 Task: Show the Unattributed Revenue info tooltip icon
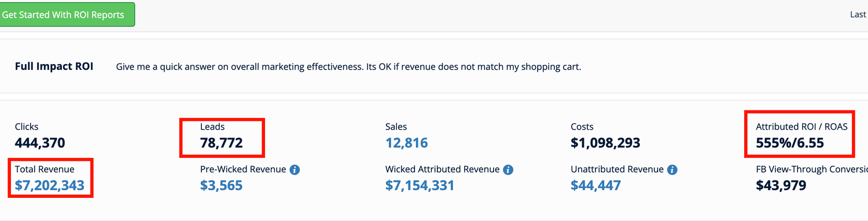point(672,170)
